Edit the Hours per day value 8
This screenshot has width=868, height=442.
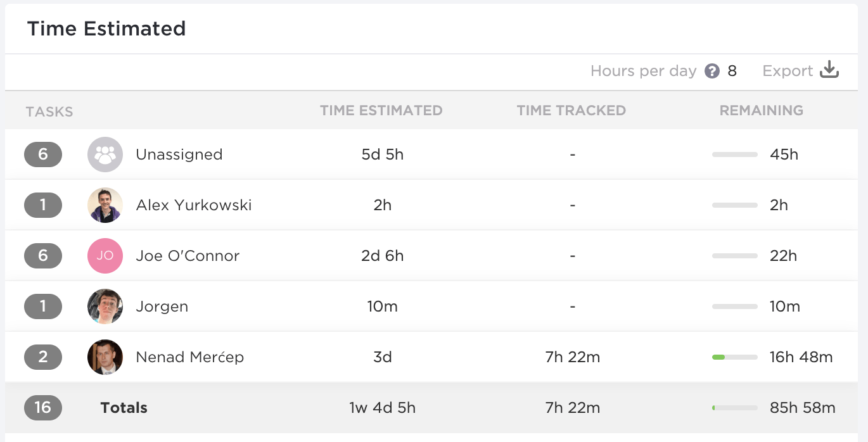pos(732,71)
